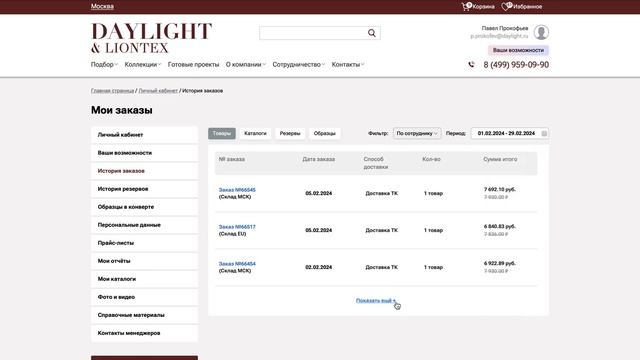Expand the Сотрудничество menu
Image resolution: width=640 pixels, height=360 pixels.
click(x=298, y=64)
